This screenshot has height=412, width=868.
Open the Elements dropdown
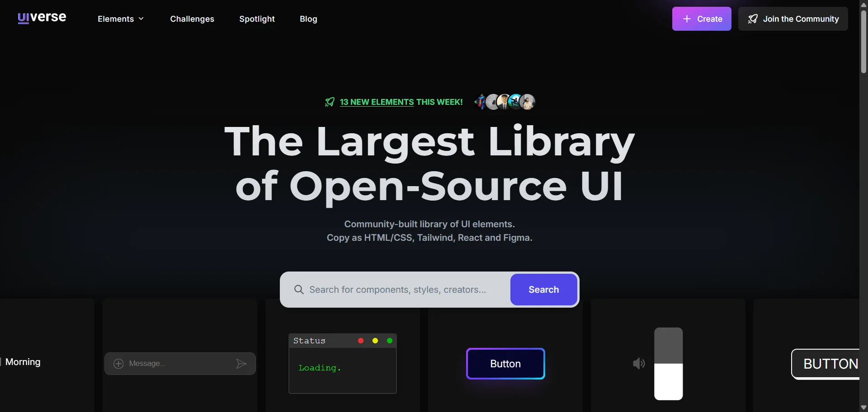click(x=120, y=19)
